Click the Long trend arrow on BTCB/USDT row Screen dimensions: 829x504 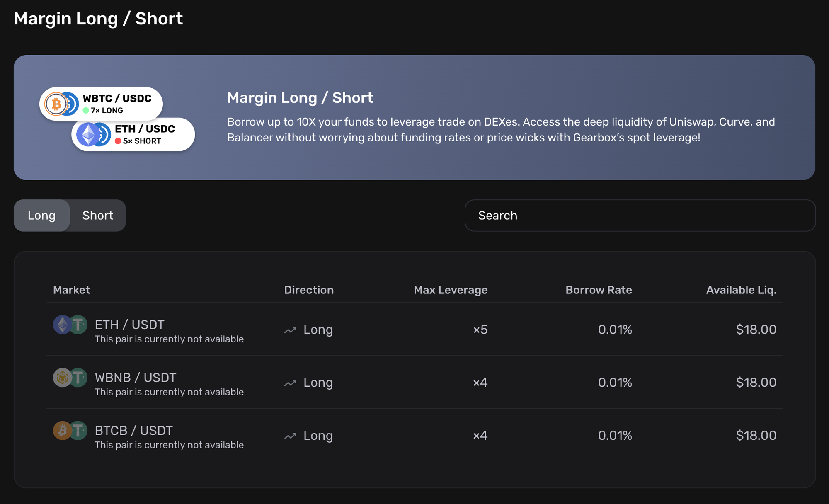coord(291,436)
